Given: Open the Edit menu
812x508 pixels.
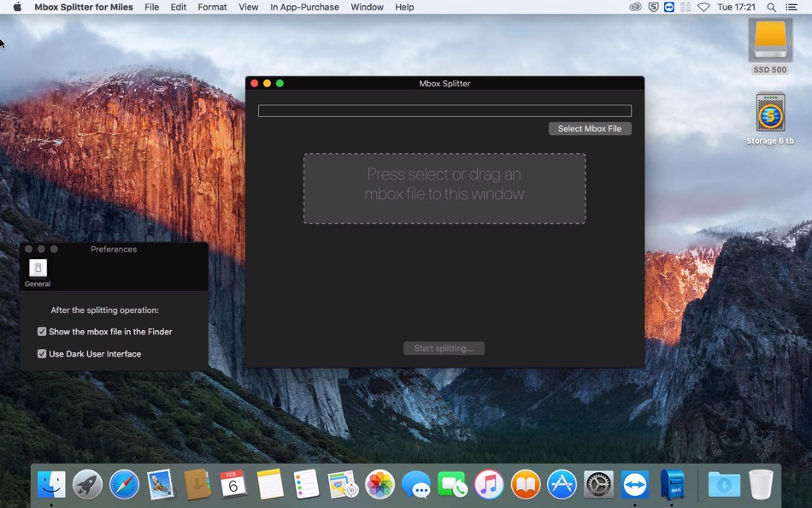Looking at the screenshot, I should (x=178, y=7).
